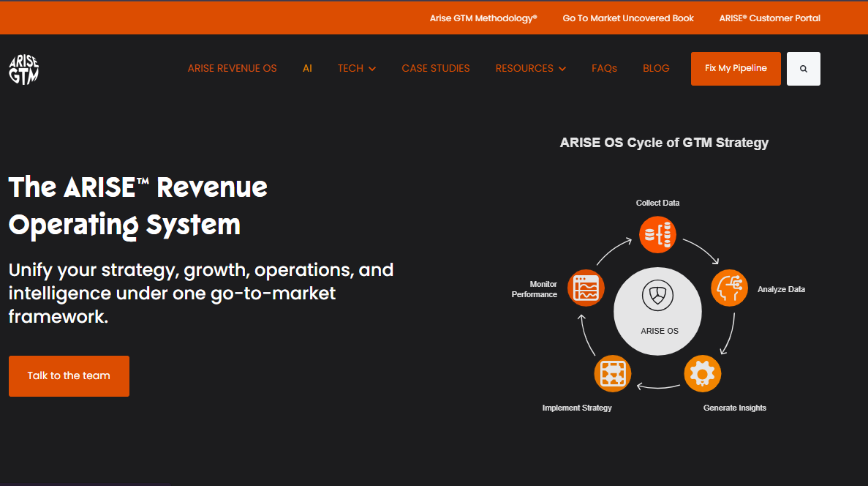This screenshot has width=868, height=486.
Task: Click the Analyze Data brain icon
Action: click(729, 288)
